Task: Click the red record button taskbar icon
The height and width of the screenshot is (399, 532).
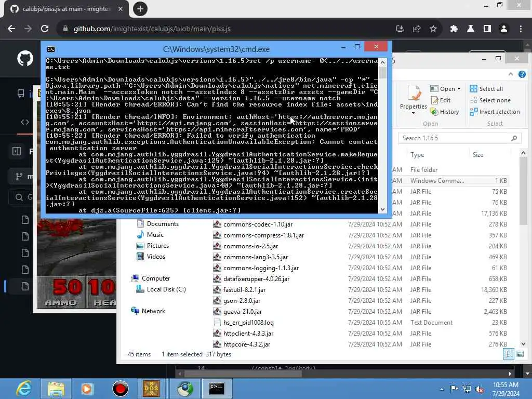Action: pos(120,389)
